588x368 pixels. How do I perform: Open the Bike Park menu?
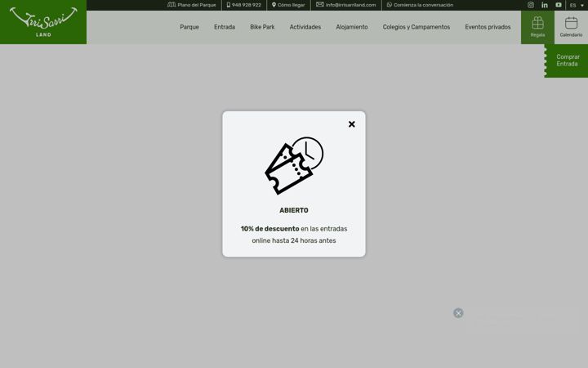[262, 27]
